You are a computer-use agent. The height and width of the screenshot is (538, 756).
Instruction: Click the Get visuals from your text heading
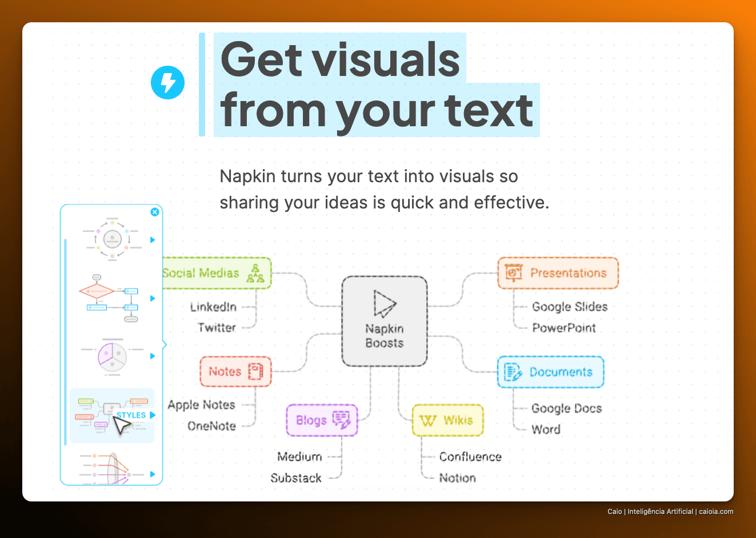377,85
